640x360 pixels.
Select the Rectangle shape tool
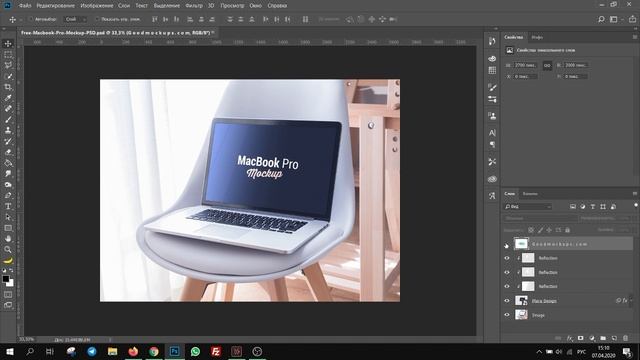point(8,228)
